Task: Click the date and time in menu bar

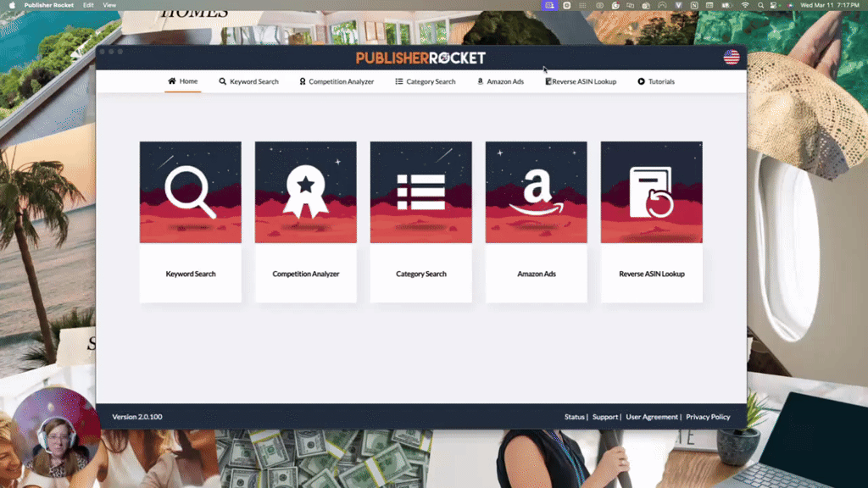Action: point(830,5)
